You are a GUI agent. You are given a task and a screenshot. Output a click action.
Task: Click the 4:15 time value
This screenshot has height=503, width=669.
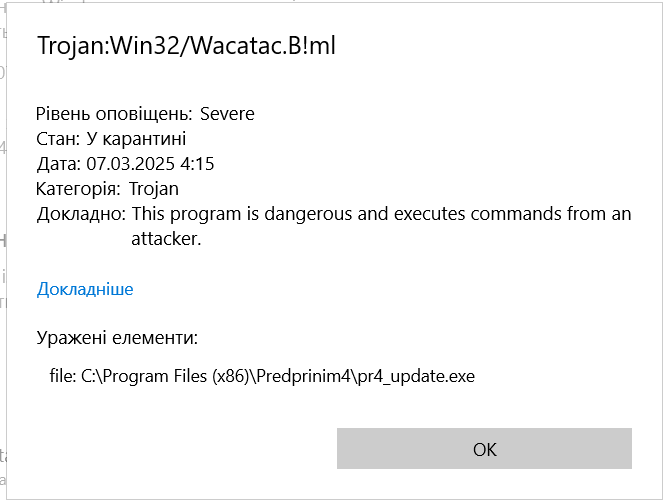198,164
